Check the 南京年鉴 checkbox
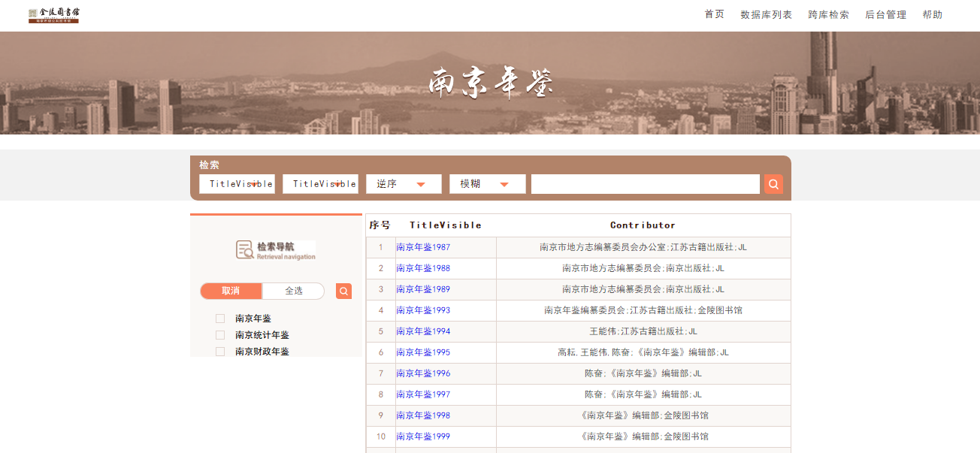The height and width of the screenshot is (453, 980). (220, 319)
